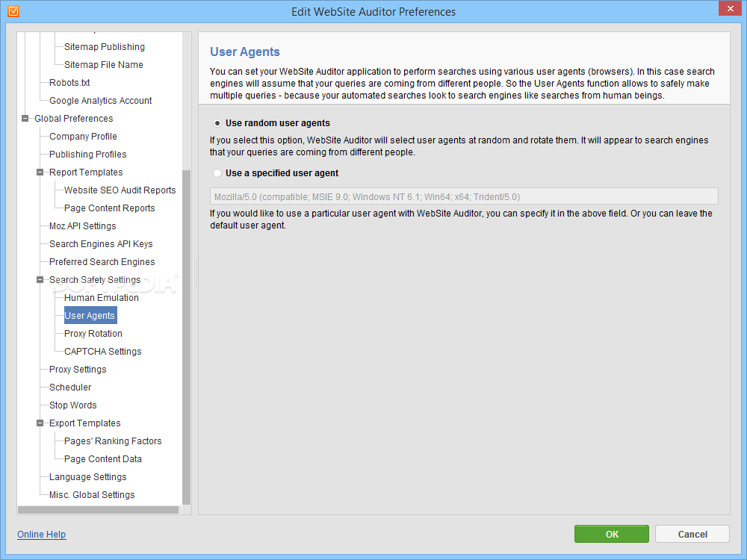This screenshot has height=560, width=747.
Task: Select Report Templates tree label
Action: (86, 172)
